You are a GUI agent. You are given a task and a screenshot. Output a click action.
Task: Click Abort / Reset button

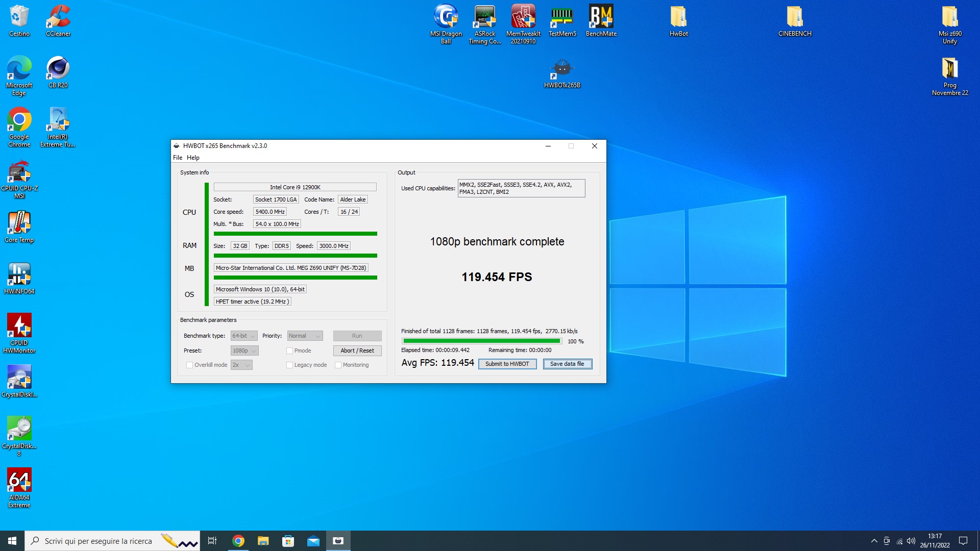pos(357,350)
